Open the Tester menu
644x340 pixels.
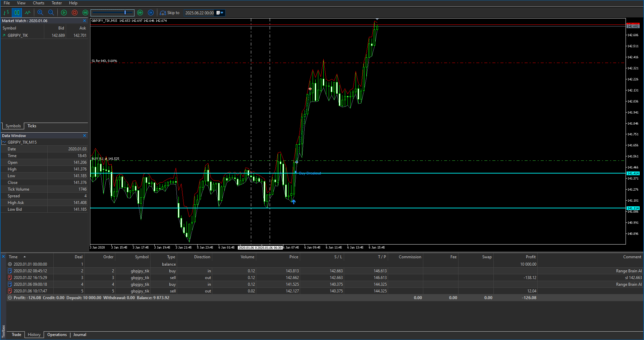coord(56,3)
